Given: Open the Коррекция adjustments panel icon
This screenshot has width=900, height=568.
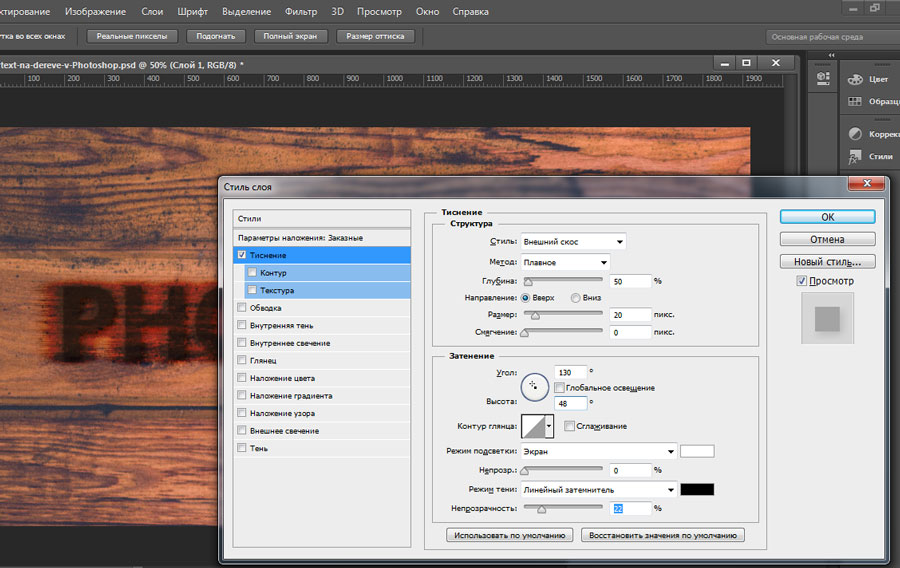Looking at the screenshot, I should (855, 134).
